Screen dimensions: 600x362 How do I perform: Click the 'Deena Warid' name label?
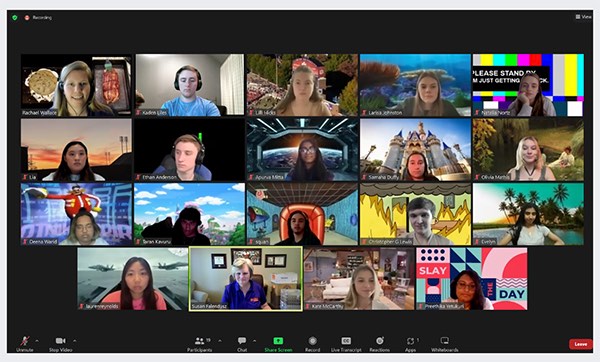(x=43, y=242)
